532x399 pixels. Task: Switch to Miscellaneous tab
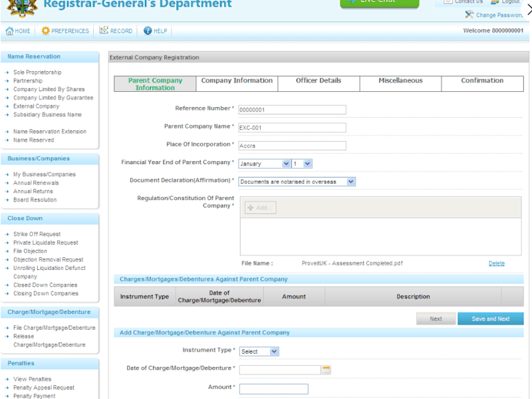click(400, 84)
